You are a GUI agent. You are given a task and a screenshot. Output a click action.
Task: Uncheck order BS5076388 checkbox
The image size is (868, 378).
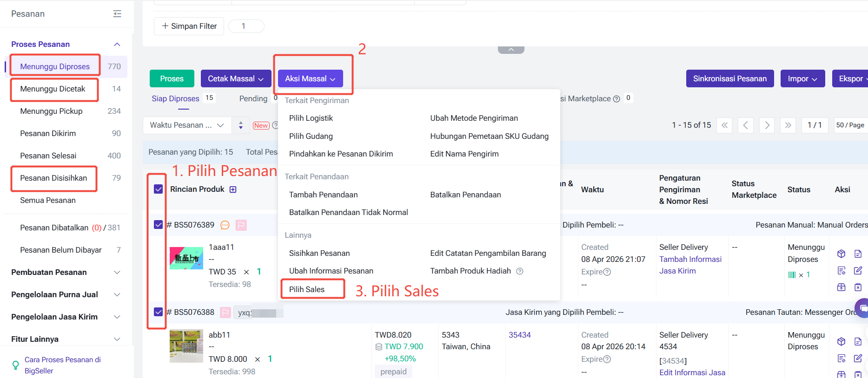coord(158,312)
